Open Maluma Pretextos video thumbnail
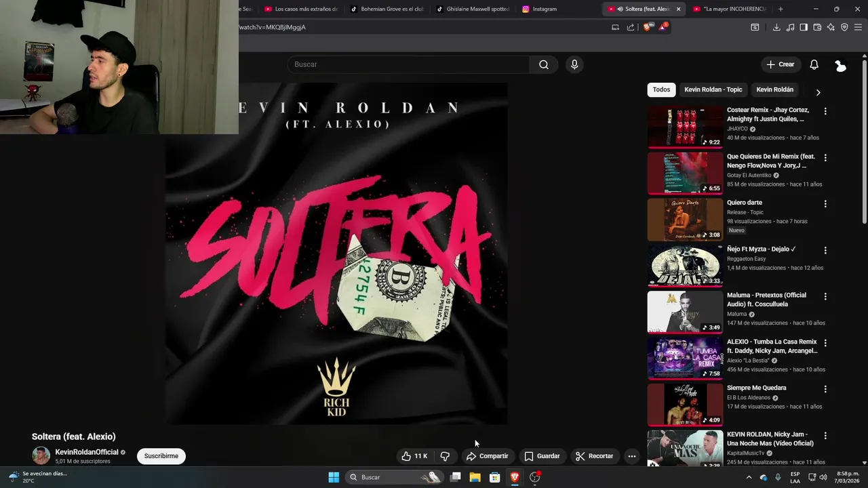The image size is (868, 488). point(685,312)
